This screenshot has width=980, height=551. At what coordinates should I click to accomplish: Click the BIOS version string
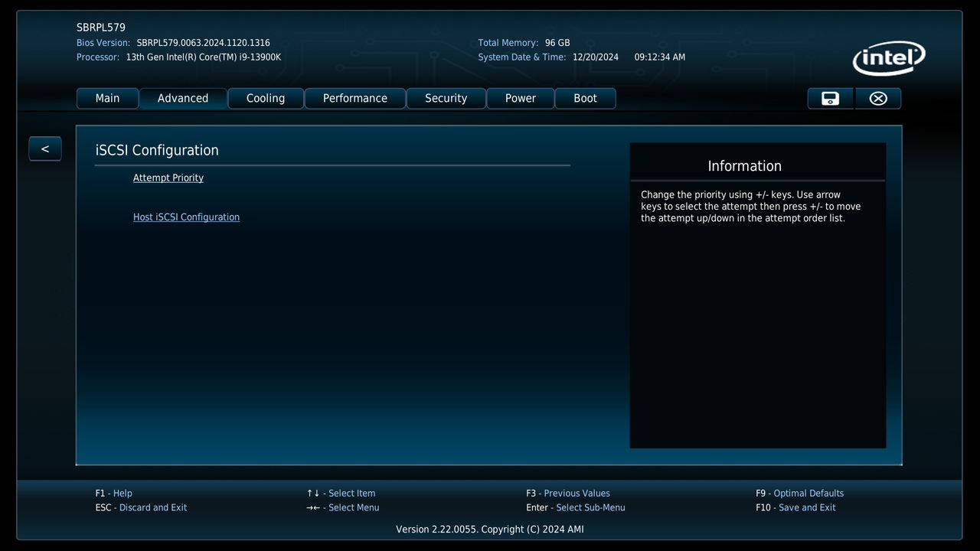[203, 43]
